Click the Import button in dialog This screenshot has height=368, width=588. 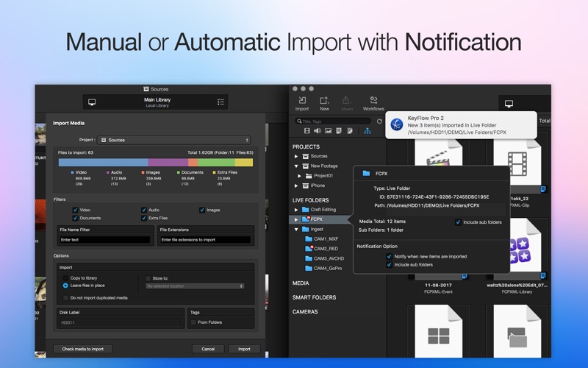click(244, 349)
